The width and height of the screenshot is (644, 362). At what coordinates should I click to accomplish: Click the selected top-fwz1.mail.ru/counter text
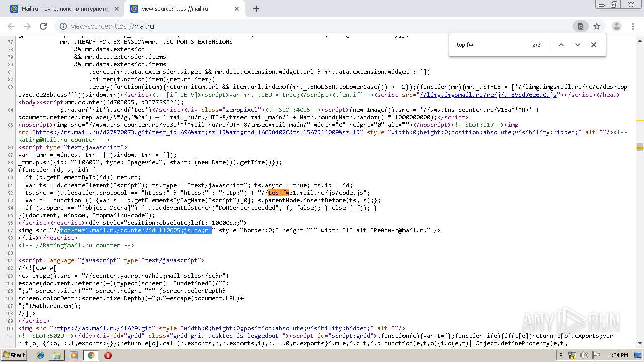tap(136, 230)
